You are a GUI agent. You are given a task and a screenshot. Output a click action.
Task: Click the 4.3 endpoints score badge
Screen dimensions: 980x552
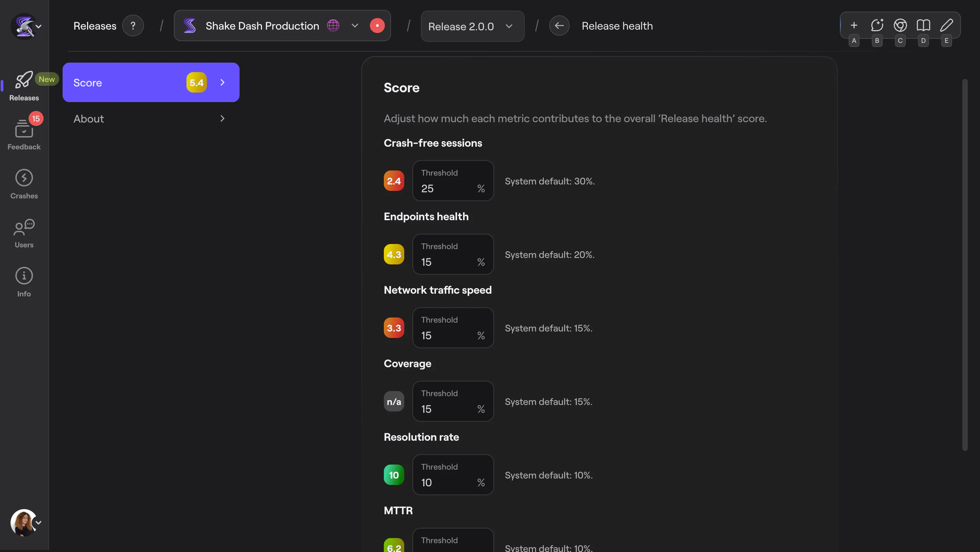[x=394, y=254]
